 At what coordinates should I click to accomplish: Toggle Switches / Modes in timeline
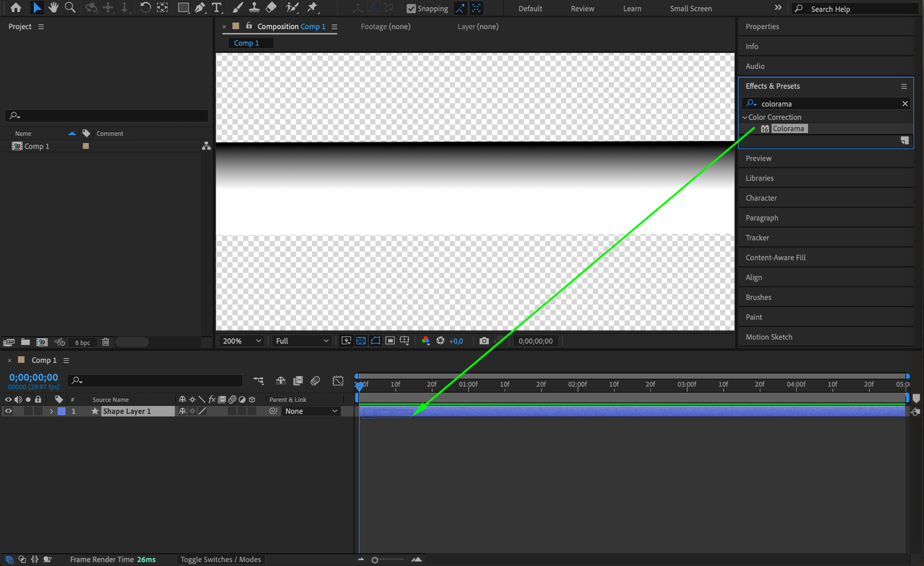click(x=221, y=560)
